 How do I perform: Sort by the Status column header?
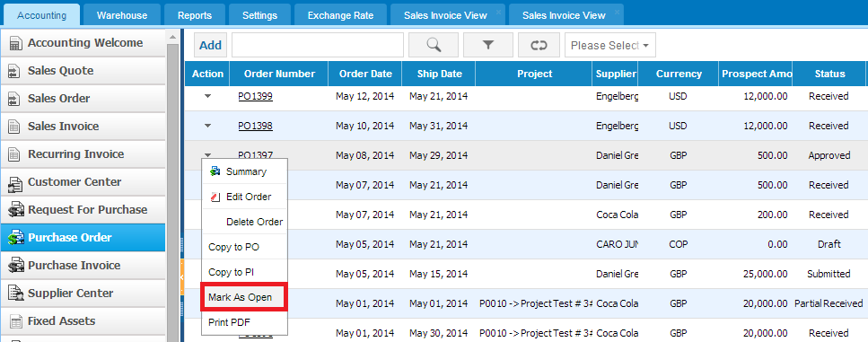pos(829,74)
